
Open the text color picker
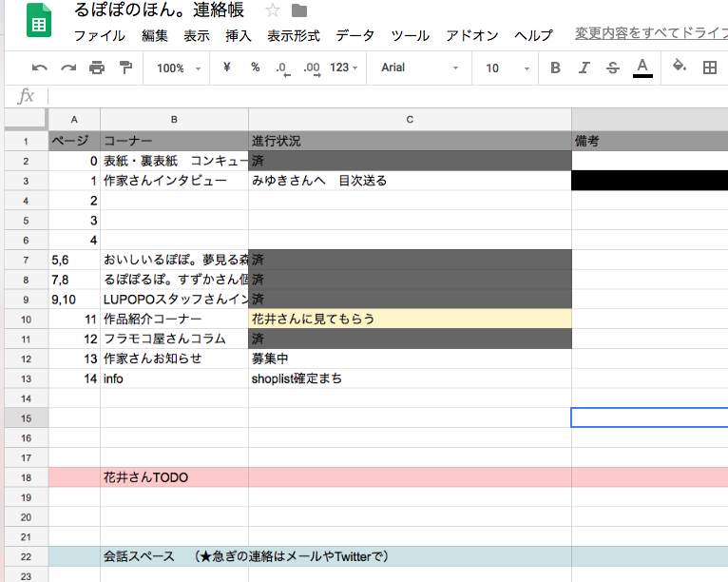642,68
